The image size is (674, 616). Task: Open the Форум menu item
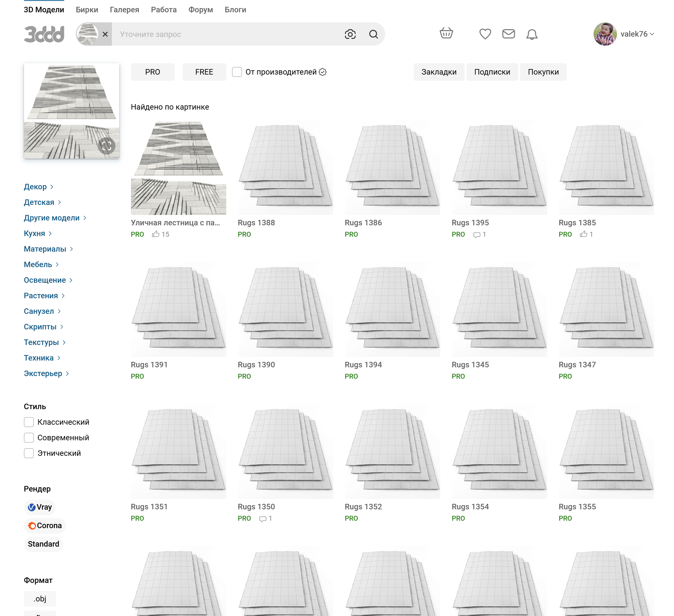(201, 10)
